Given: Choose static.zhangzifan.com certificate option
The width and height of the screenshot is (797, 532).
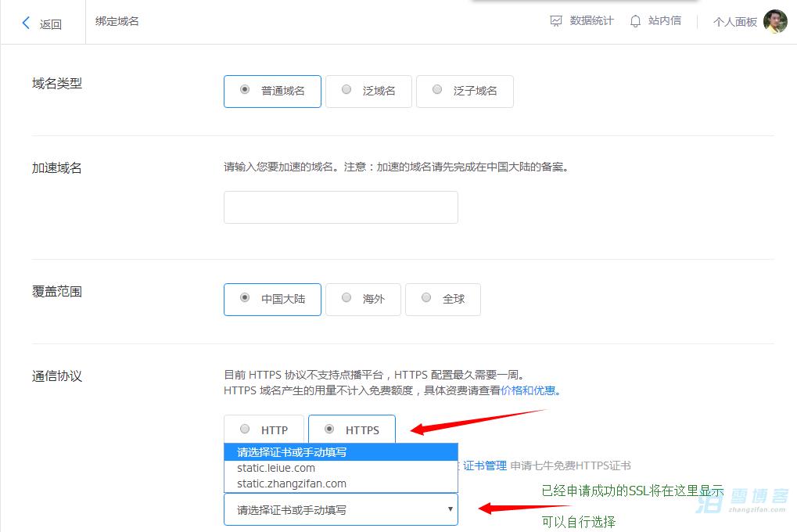Looking at the screenshot, I should [340, 483].
